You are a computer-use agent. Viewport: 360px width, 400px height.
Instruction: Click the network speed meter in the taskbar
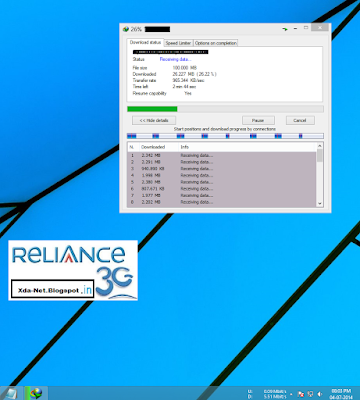click(267, 394)
